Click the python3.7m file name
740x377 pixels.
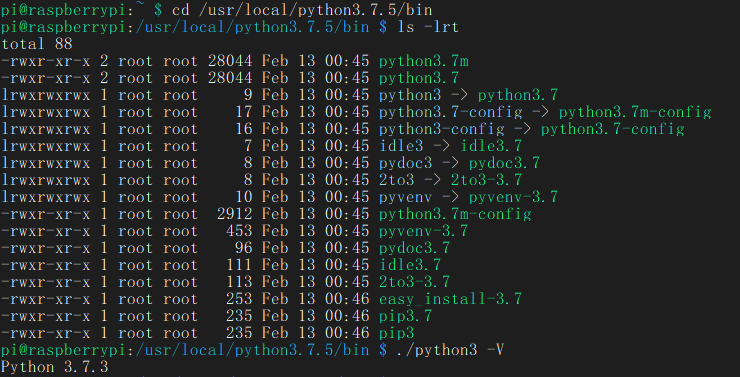[x=423, y=61]
